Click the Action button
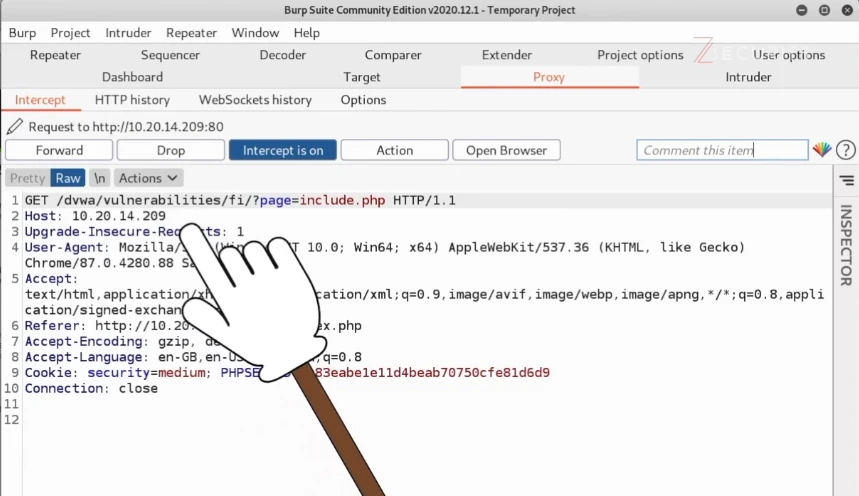Viewport: 859px width, 496px height. click(x=394, y=150)
